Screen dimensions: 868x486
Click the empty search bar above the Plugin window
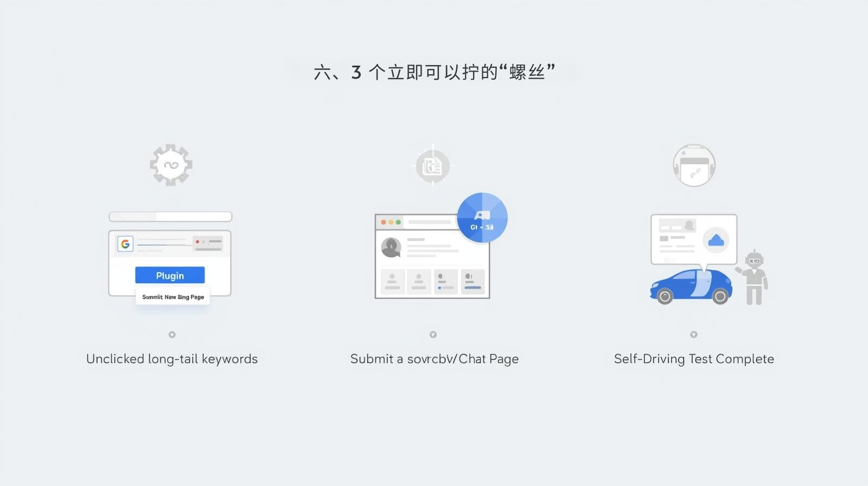170,216
